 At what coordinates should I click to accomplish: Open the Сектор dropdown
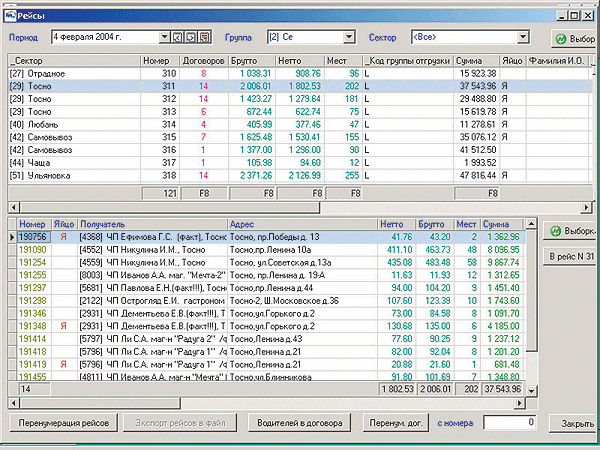tap(523, 37)
